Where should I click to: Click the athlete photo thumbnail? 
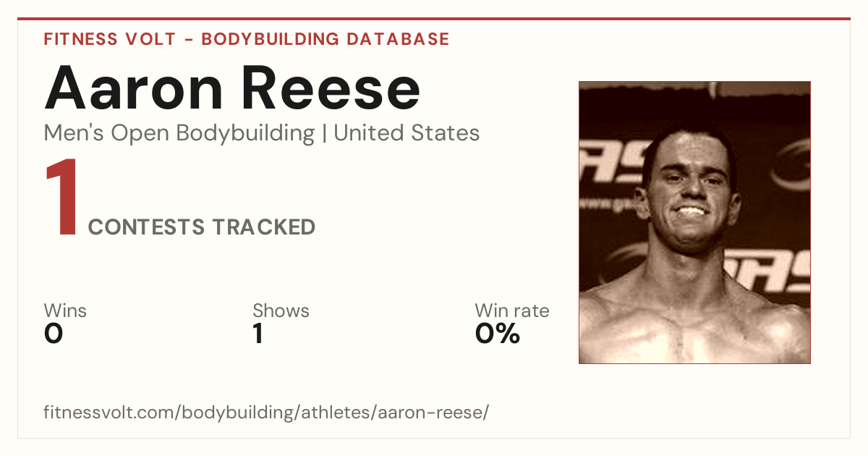point(694,222)
